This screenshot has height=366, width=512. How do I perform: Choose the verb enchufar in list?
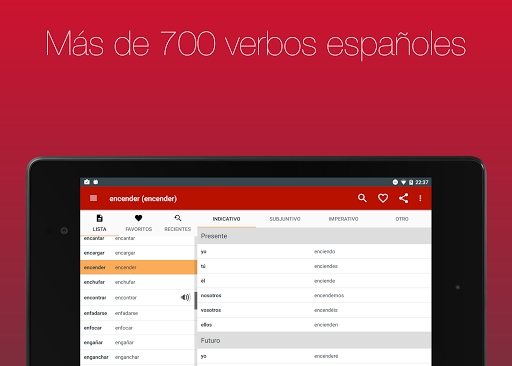pos(138,282)
